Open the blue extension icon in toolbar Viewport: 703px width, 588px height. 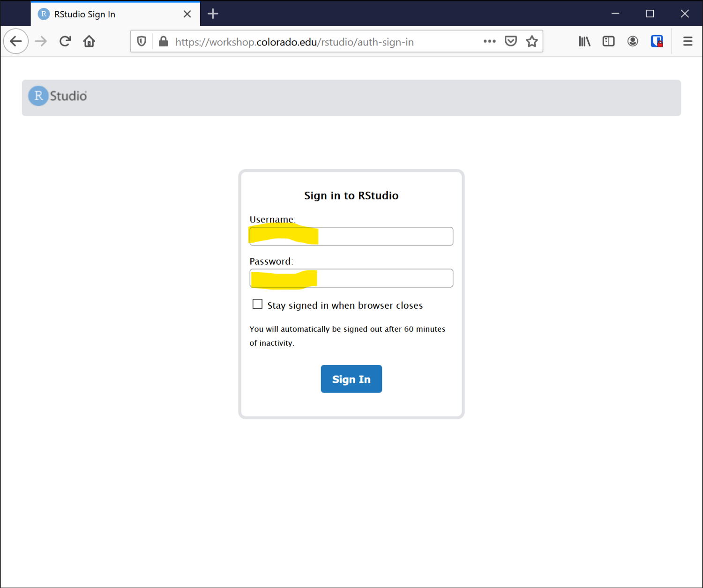[x=657, y=41]
